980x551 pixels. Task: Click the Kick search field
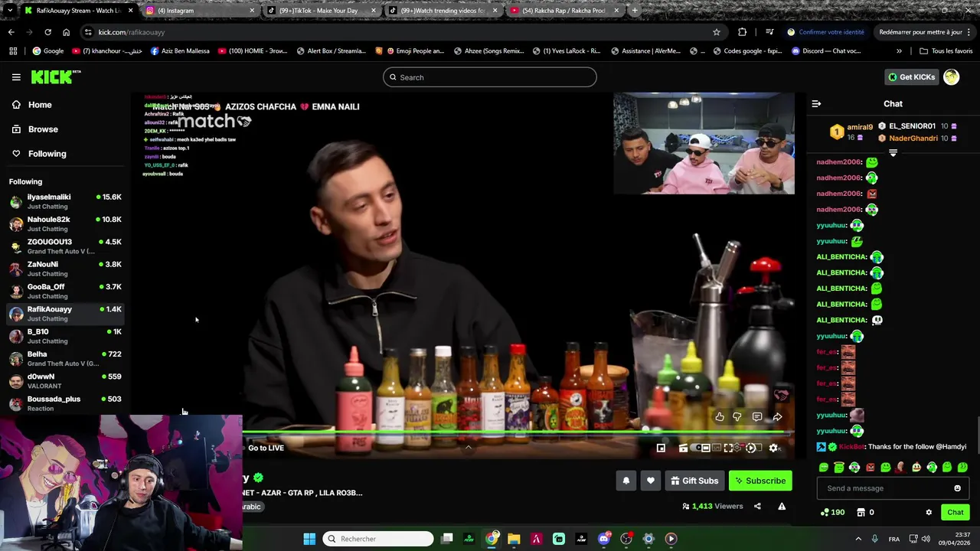tap(489, 77)
